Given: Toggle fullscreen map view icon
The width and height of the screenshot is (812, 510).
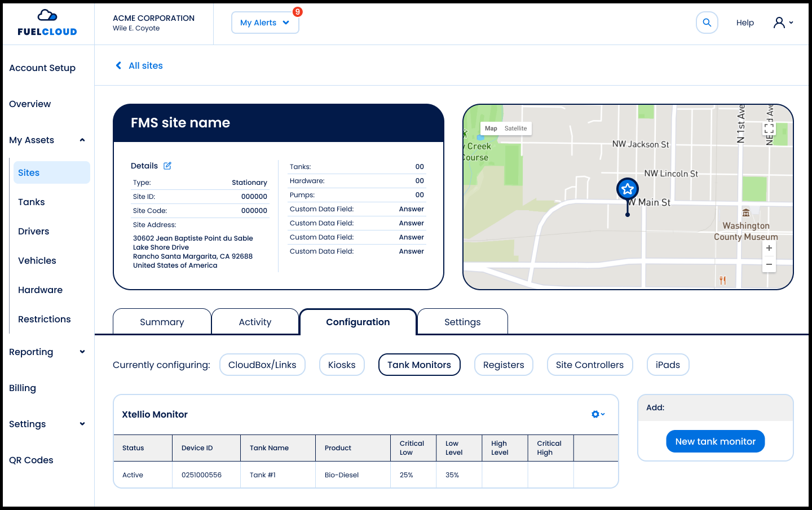Looking at the screenshot, I should [x=769, y=129].
